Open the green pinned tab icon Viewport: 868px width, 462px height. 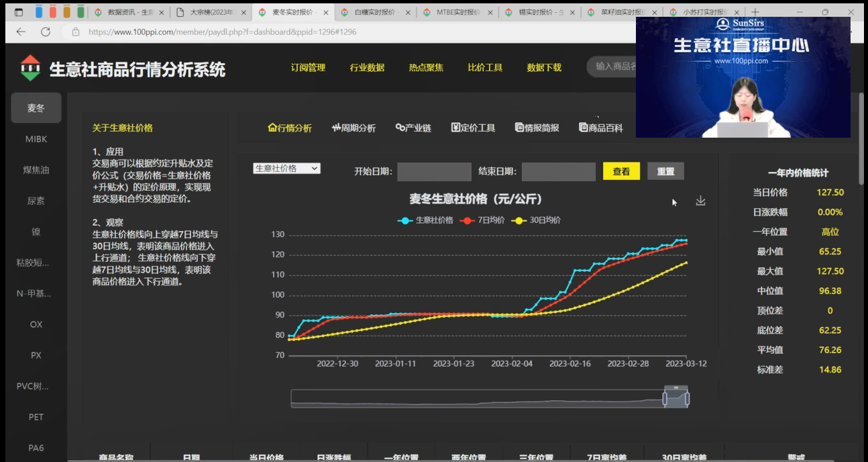(80, 12)
